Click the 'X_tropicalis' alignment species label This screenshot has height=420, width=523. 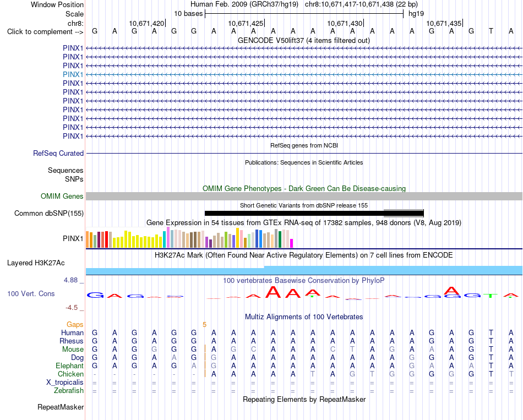click(65, 383)
